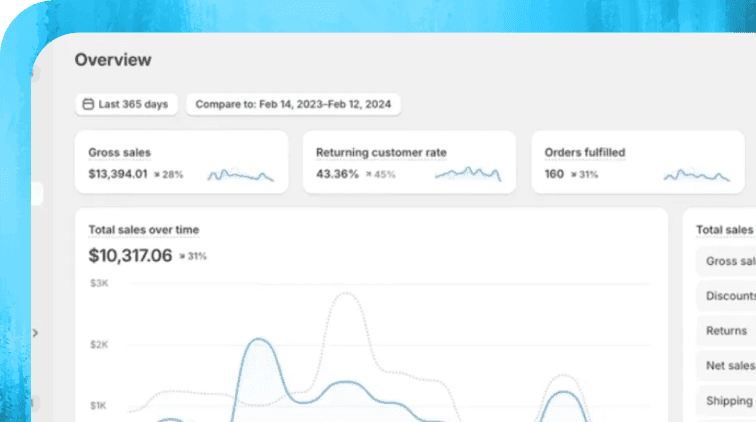Click the Returning customer rate sparkline
Viewport: 756px width, 422px height.
[x=468, y=174]
